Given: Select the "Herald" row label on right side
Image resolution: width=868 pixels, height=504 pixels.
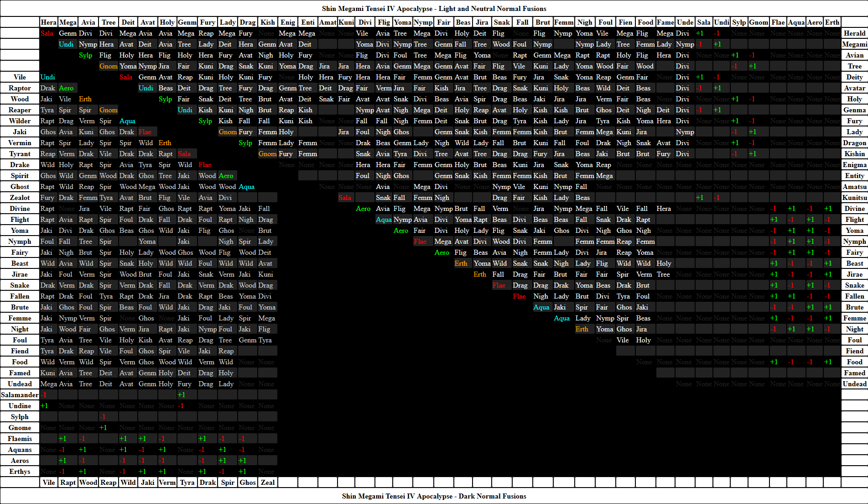Looking at the screenshot, I should click(x=854, y=33).
